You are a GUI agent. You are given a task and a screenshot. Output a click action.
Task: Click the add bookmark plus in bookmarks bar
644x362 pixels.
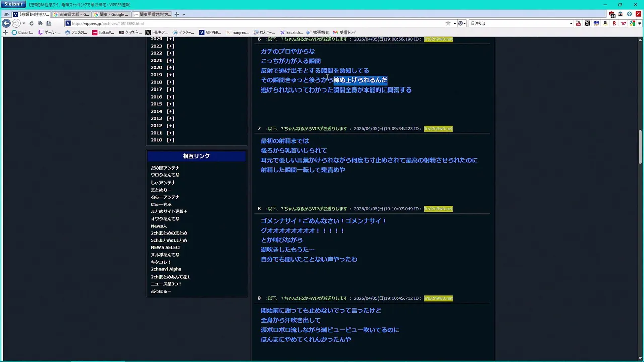[x=6, y=32]
